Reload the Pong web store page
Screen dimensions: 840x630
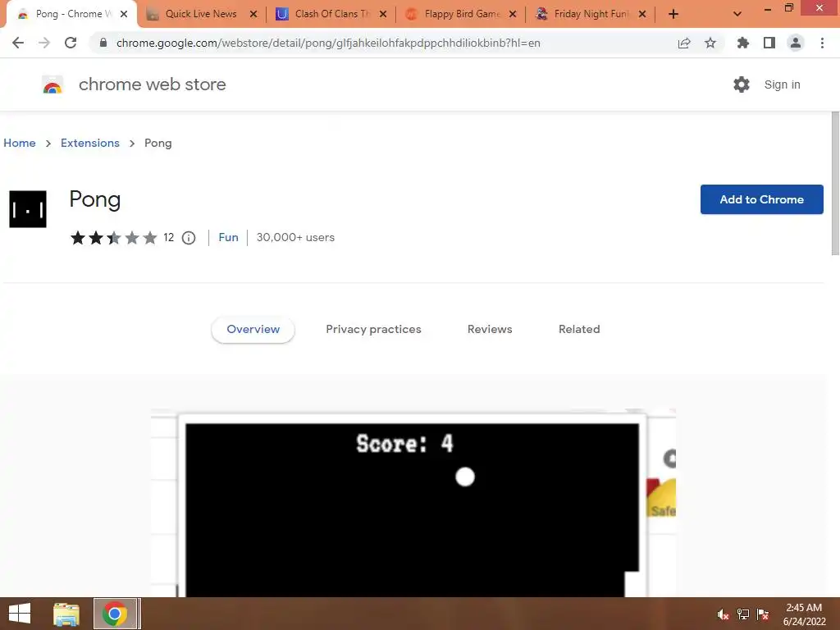click(x=71, y=43)
